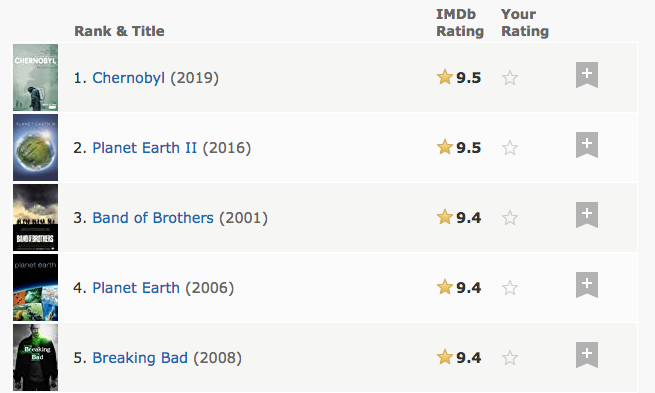Open the Breaking Bad title link
Screen dimensions: 655x393
[x=140, y=358]
